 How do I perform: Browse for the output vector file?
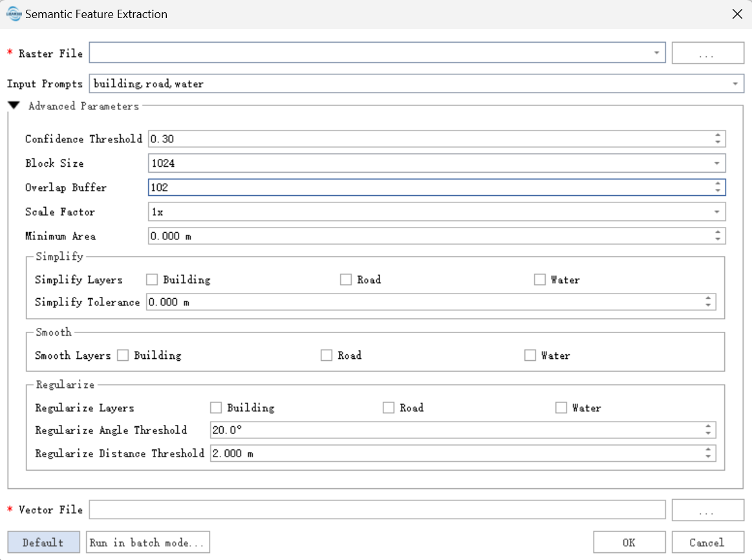point(707,510)
